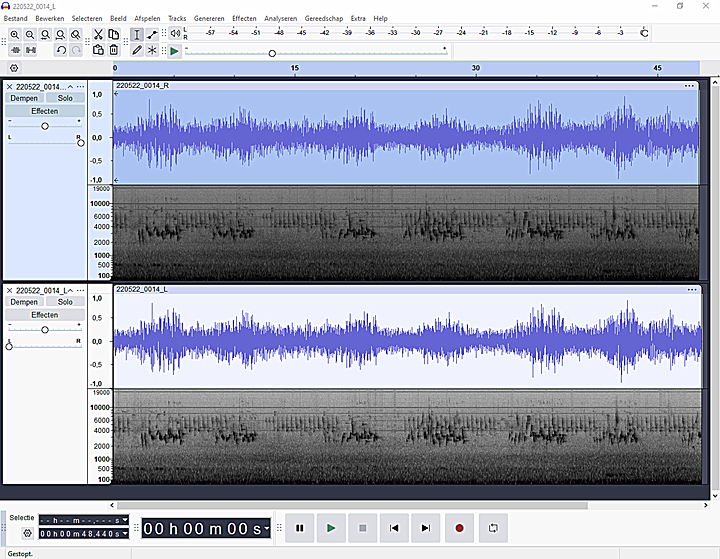Adjust the L track gain slider
The width and height of the screenshot is (720, 559).
[45, 329]
